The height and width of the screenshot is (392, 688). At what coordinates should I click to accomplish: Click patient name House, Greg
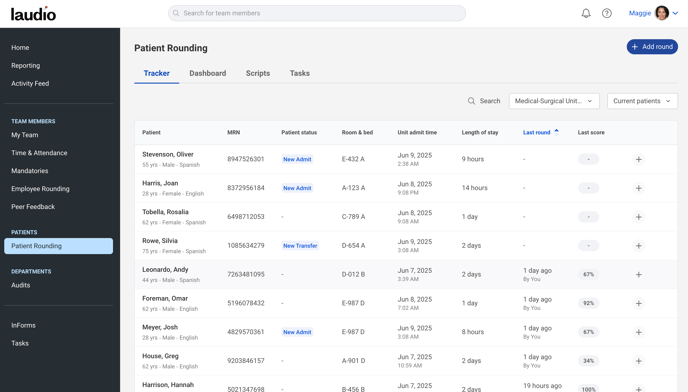pos(160,356)
